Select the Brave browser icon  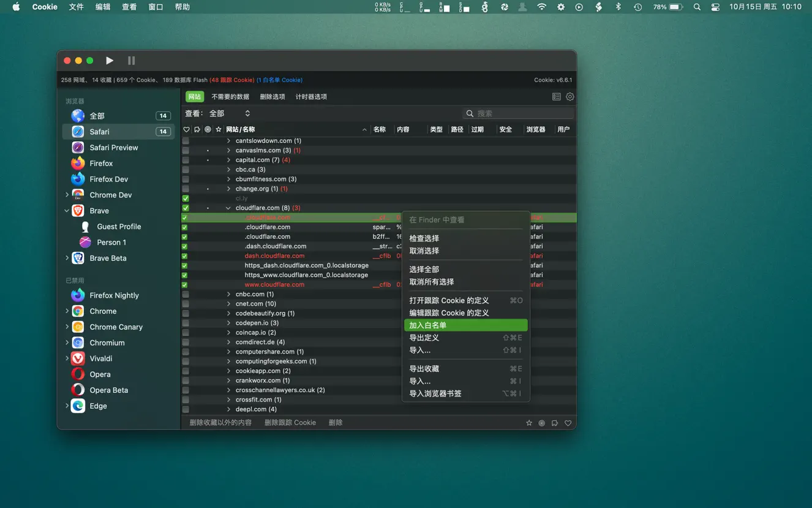78,211
